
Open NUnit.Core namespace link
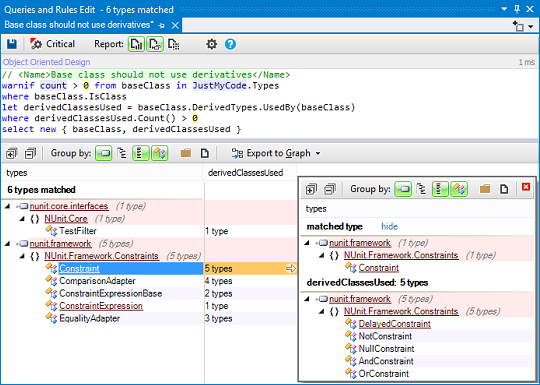pyautogui.click(x=66, y=219)
